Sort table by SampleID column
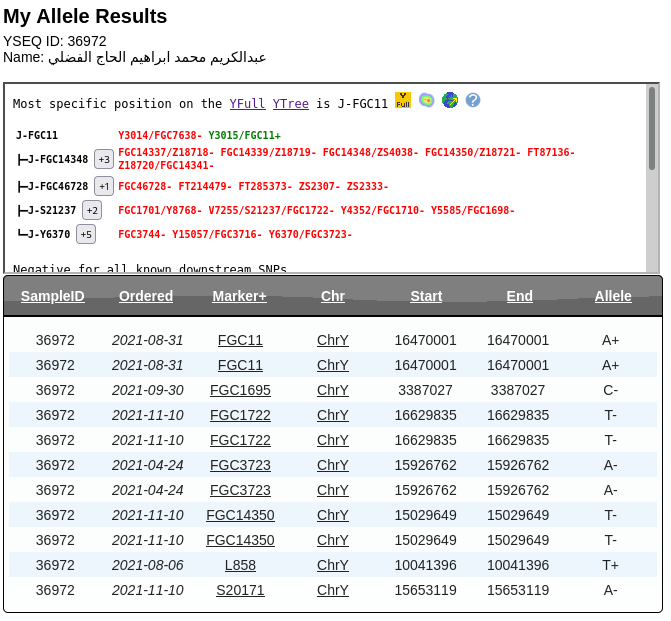Screen dimensions: 671x621 (53, 298)
